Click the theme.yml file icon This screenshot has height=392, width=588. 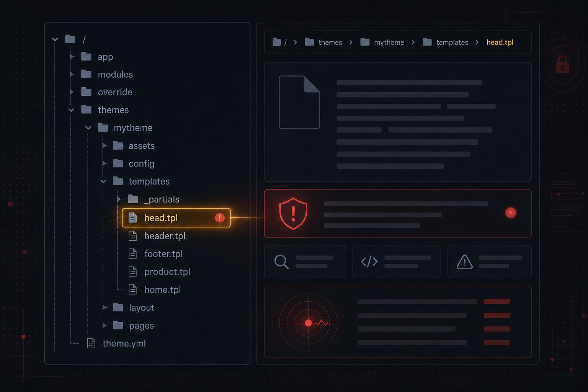tap(91, 343)
